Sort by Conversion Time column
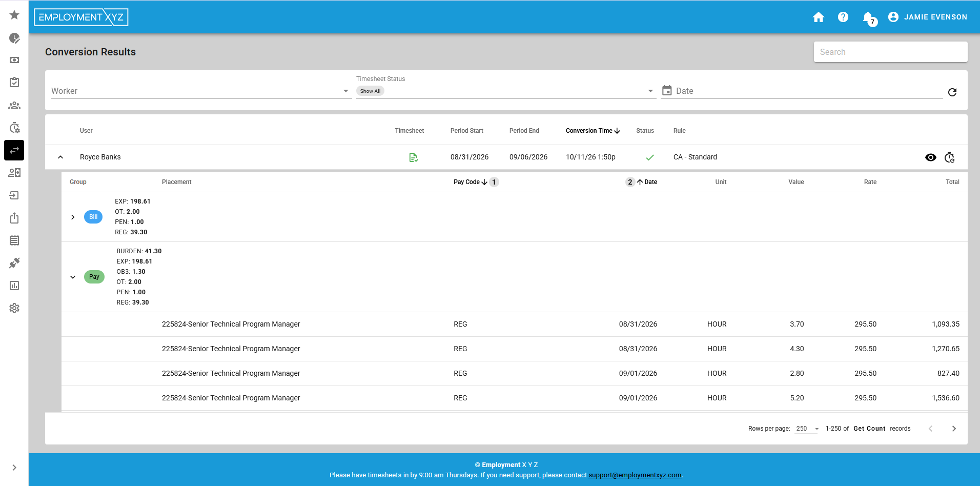This screenshot has height=486, width=980. pos(593,131)
